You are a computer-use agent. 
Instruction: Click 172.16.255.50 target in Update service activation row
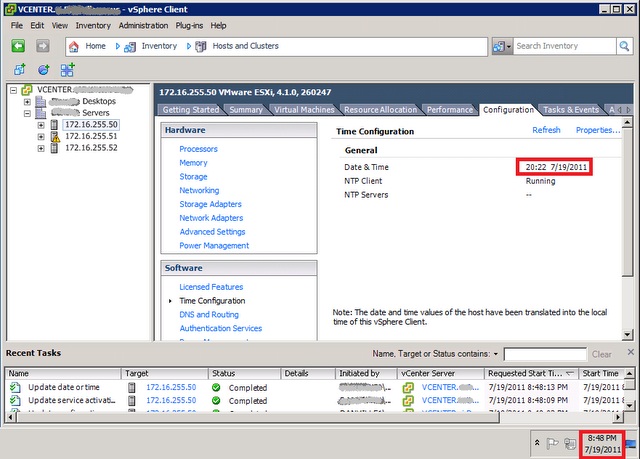[x=171, y=400]
